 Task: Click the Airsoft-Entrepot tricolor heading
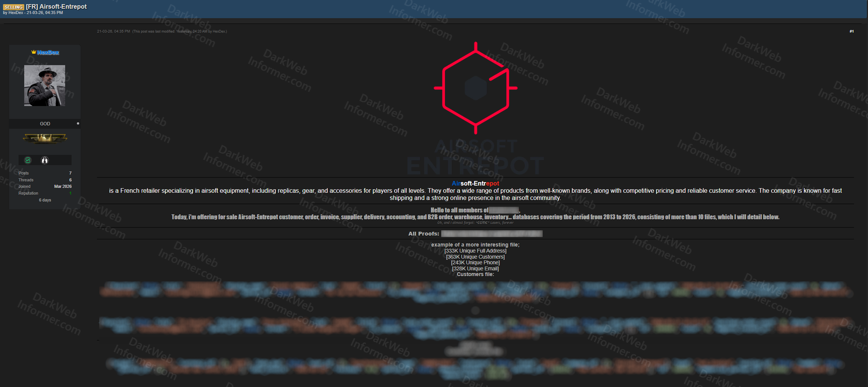tap(475, 183)
